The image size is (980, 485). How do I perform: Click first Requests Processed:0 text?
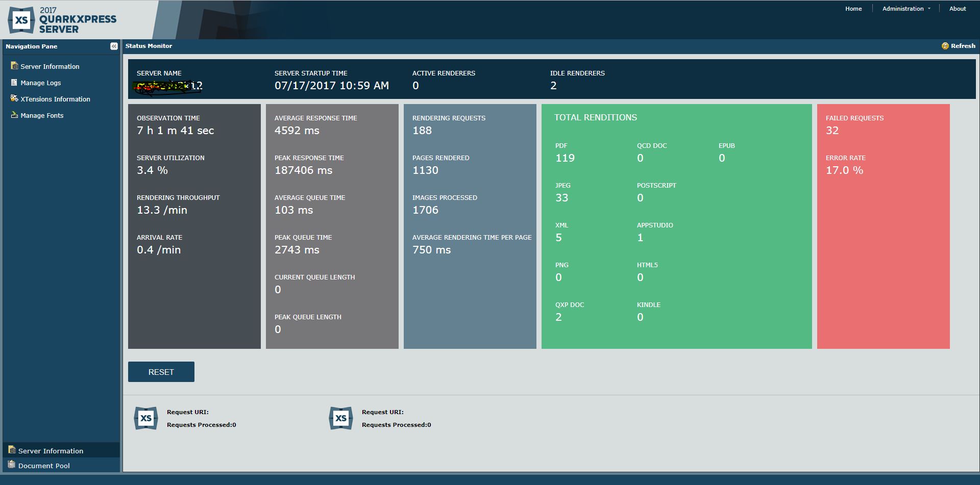tap(202, 425)
